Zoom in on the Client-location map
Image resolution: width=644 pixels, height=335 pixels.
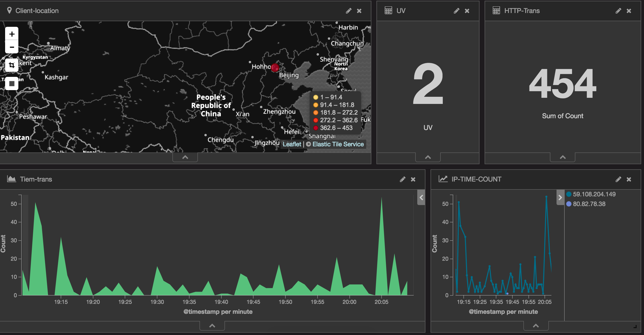pyautogui.click(x=11, y=34)
